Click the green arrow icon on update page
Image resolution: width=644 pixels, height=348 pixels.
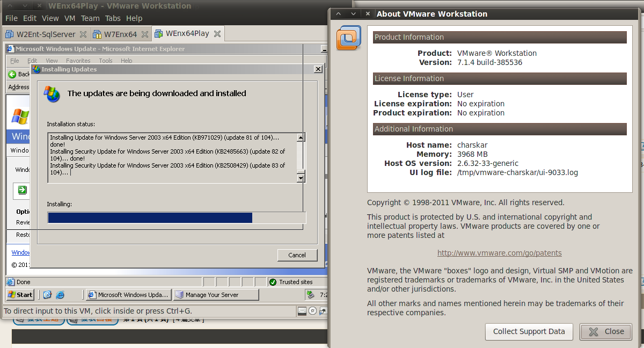22,190
